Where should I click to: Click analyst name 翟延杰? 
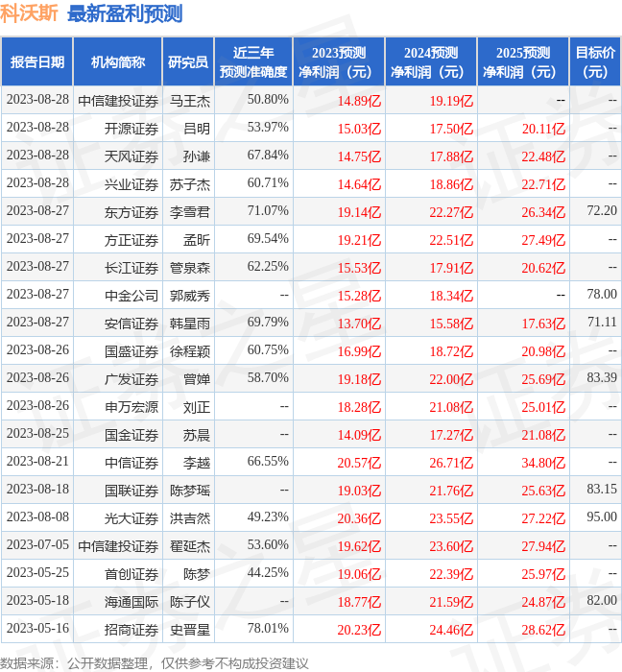(x=190, y=546)
